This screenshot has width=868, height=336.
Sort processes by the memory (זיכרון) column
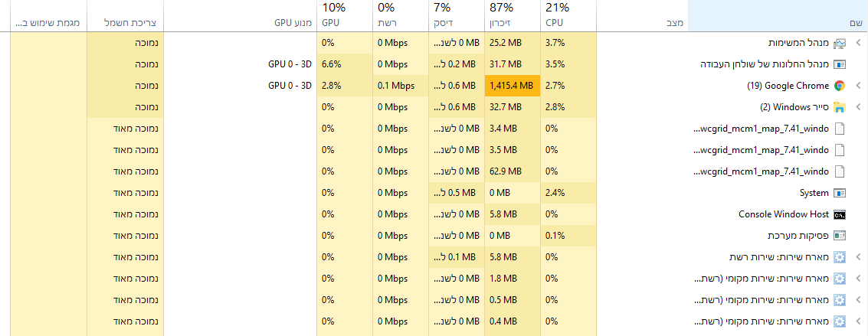512,16
